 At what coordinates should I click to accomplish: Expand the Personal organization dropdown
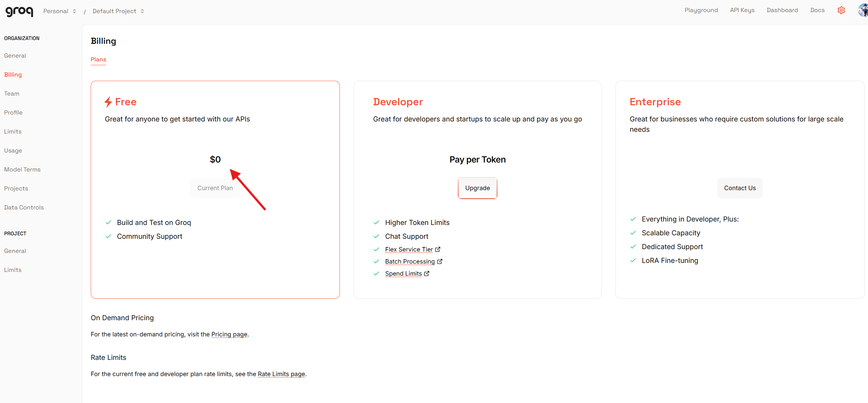59,11
